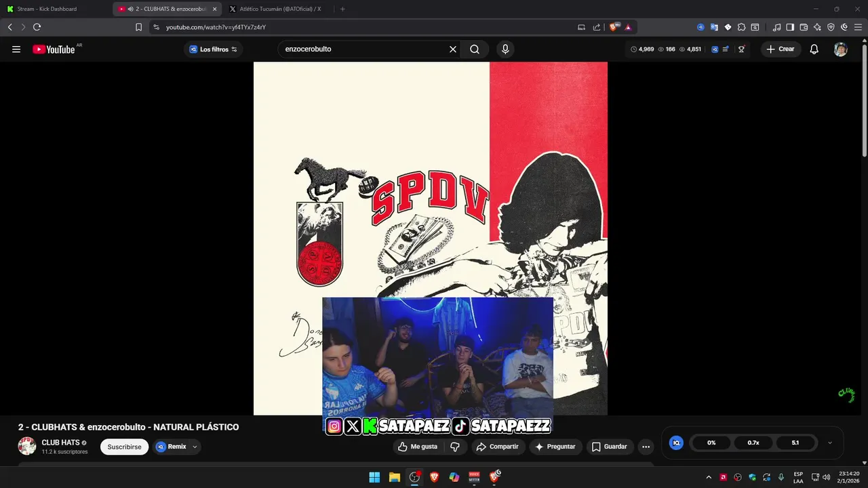The width and height of the screenshot is (868, 488).
Task: Open the Crear create menu
Action: (781, 49)
